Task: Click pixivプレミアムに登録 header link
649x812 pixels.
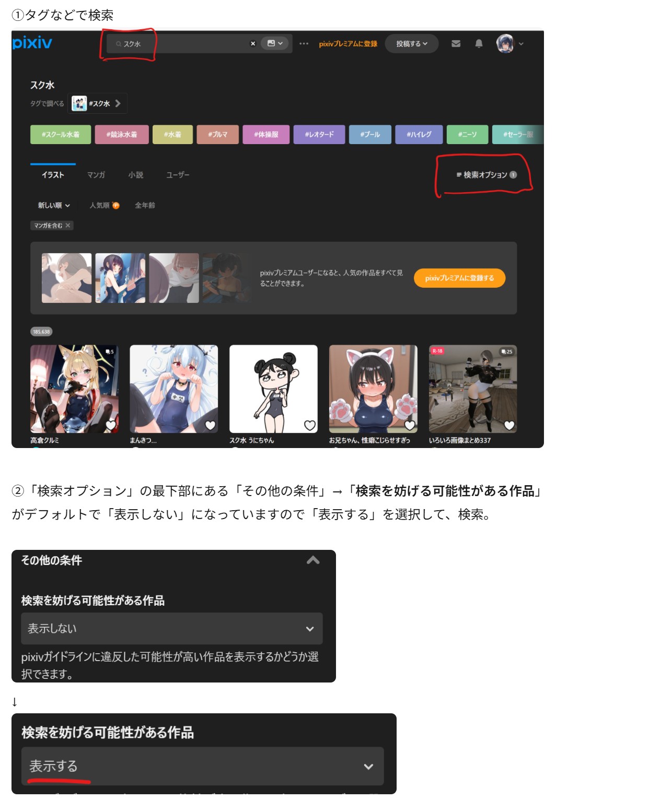Action: (x=348, y=44)
